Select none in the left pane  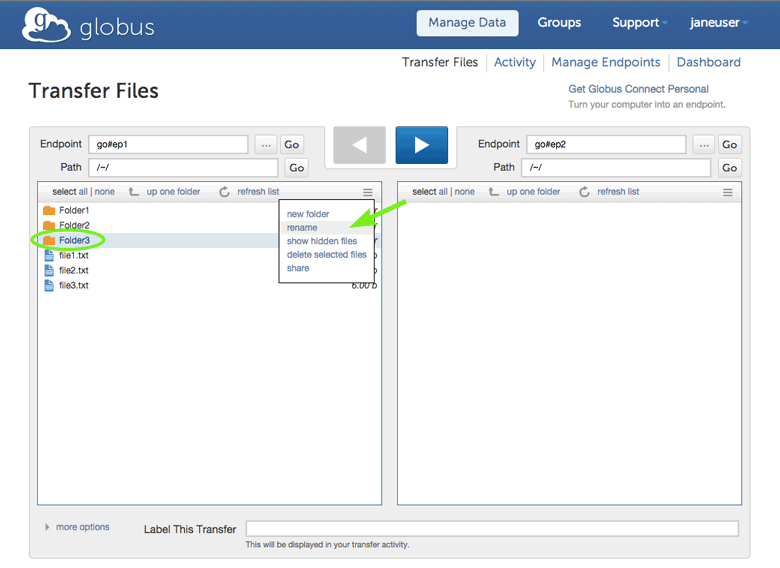tap(104, 191)
